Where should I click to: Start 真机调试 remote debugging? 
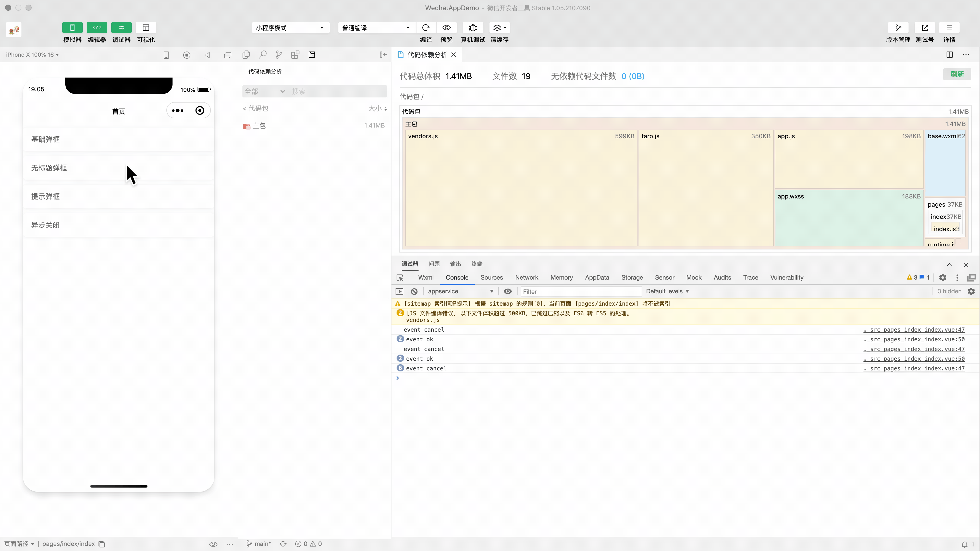click(472, 27)
